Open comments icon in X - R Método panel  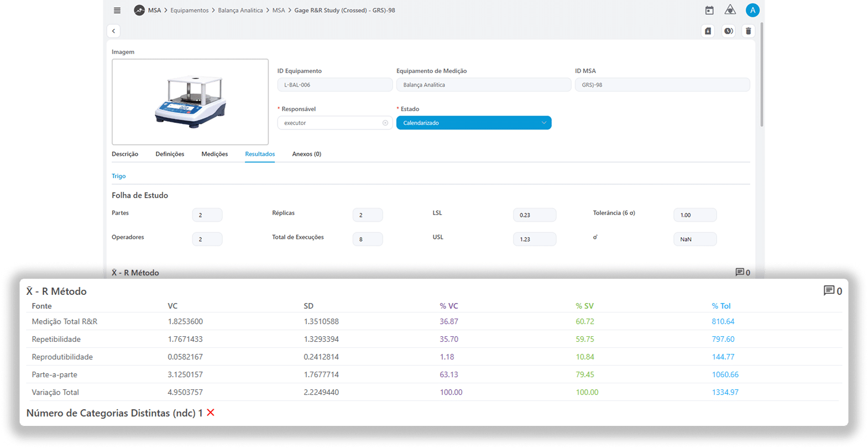(x=829, y=291)
